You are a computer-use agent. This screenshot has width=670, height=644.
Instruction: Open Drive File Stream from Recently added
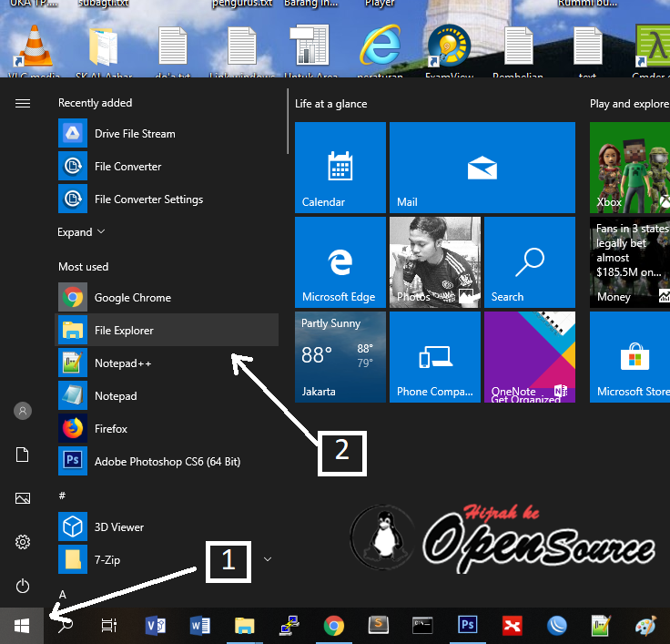(167, 133)
